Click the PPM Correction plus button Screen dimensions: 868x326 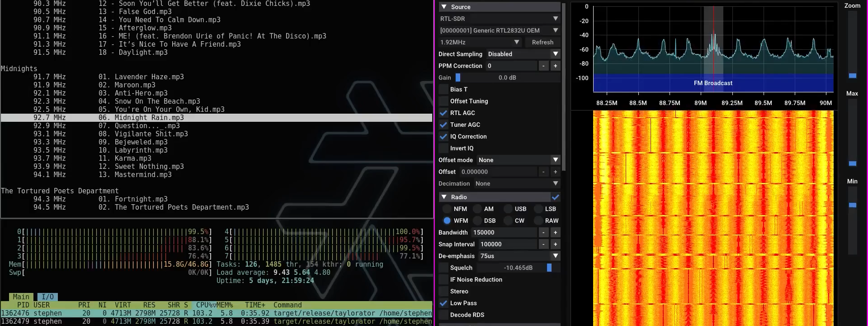(x=555, y=66)
